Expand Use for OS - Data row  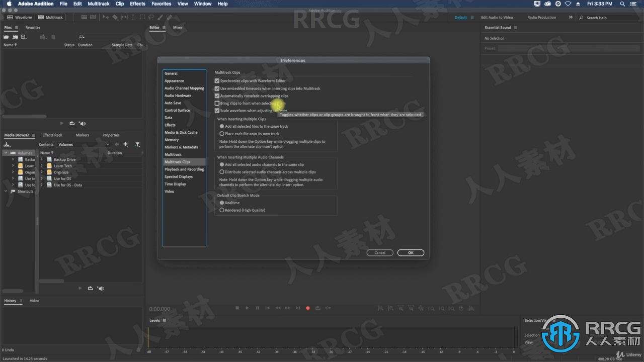click(42, 185)
